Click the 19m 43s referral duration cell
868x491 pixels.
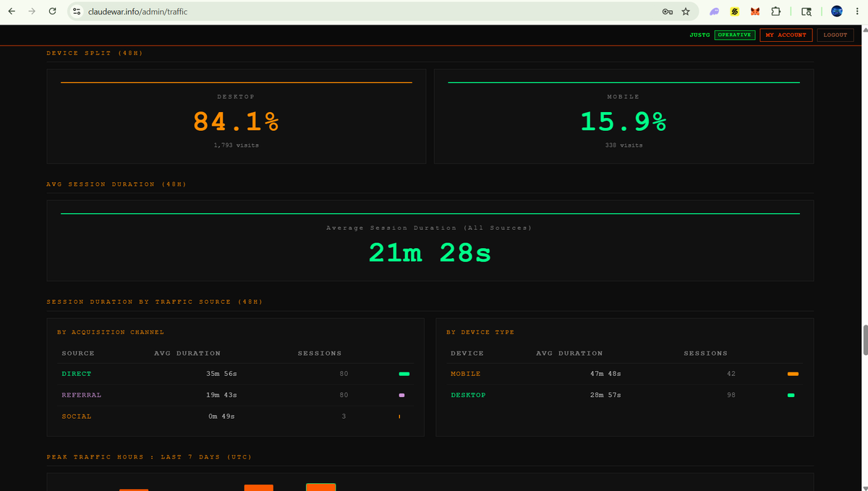221,395
